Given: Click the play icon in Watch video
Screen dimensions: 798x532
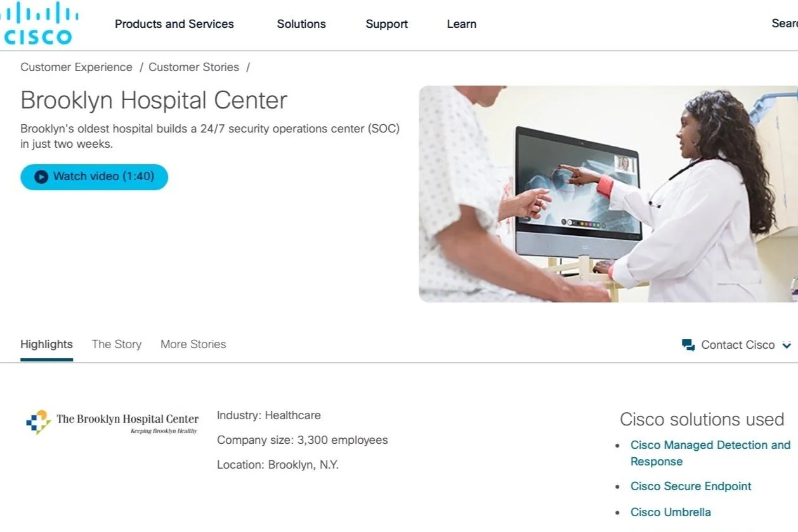Looking at the screenshot, I should point(41,177).
